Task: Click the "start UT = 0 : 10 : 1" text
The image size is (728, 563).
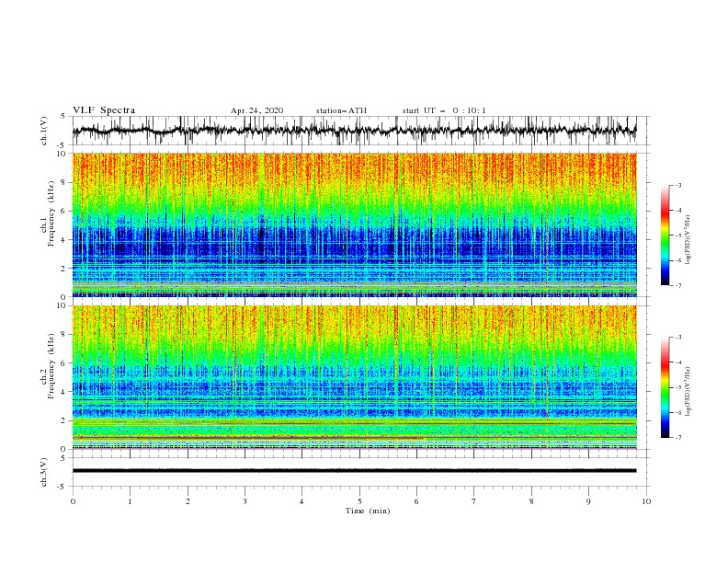Action: click(x=444, y=110)
